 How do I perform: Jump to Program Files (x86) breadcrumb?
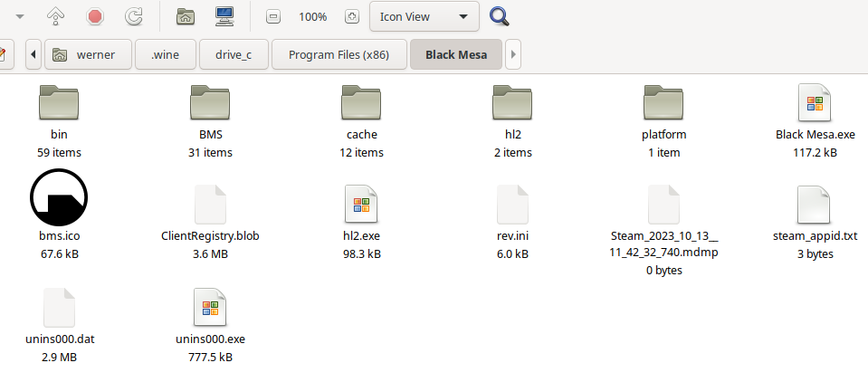(339, 54)
